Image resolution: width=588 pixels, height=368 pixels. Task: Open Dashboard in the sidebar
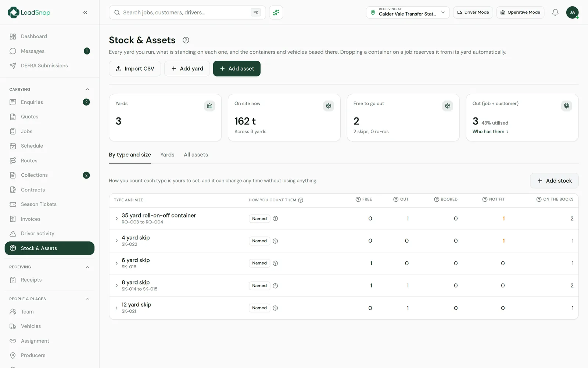click(50, 36)
